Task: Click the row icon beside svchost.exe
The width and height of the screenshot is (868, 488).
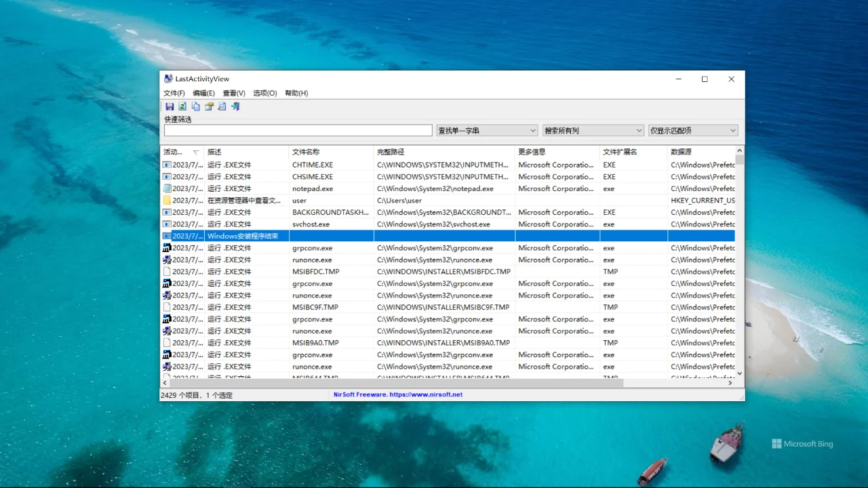Action: (167, 224)
